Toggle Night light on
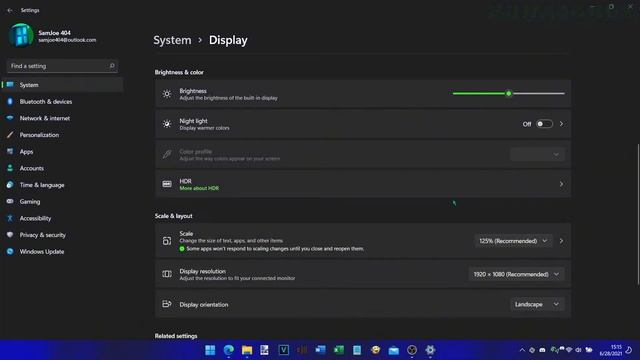 click(x=544, y=124)
